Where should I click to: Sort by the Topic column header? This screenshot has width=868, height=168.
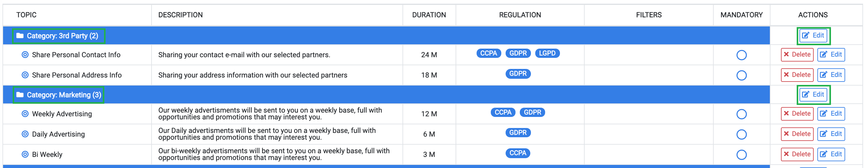click(26, 15)
